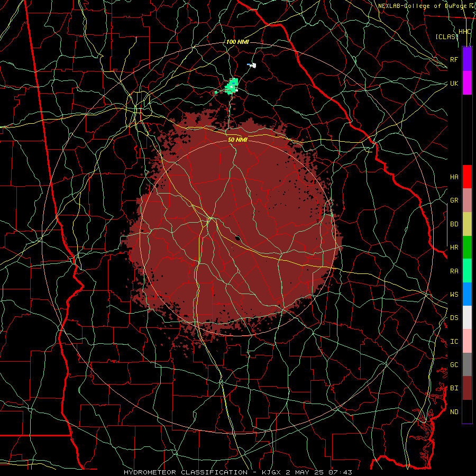Click the KJGX radar station identifier
Screen dimensions: 476x476
click(272, 472)
